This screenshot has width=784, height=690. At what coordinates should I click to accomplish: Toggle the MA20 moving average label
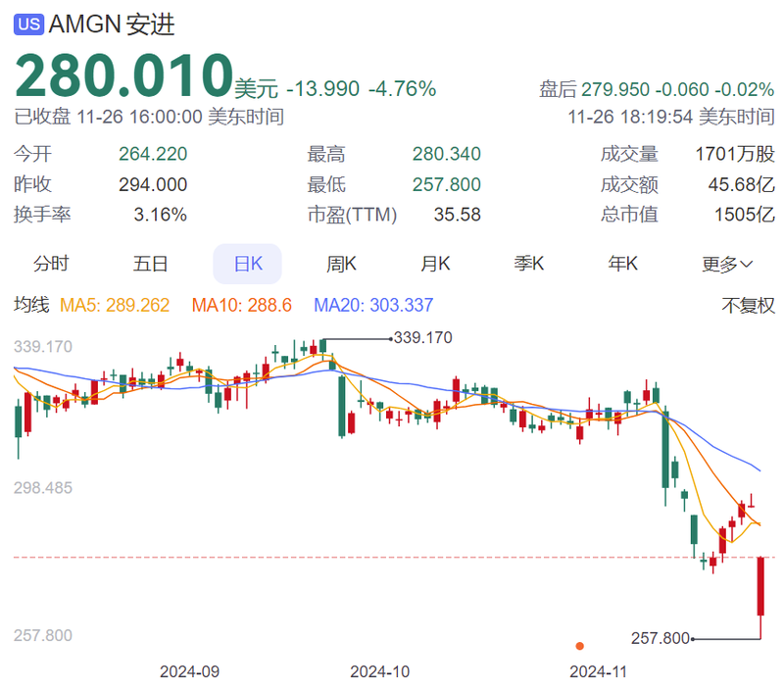click(373, 306)
